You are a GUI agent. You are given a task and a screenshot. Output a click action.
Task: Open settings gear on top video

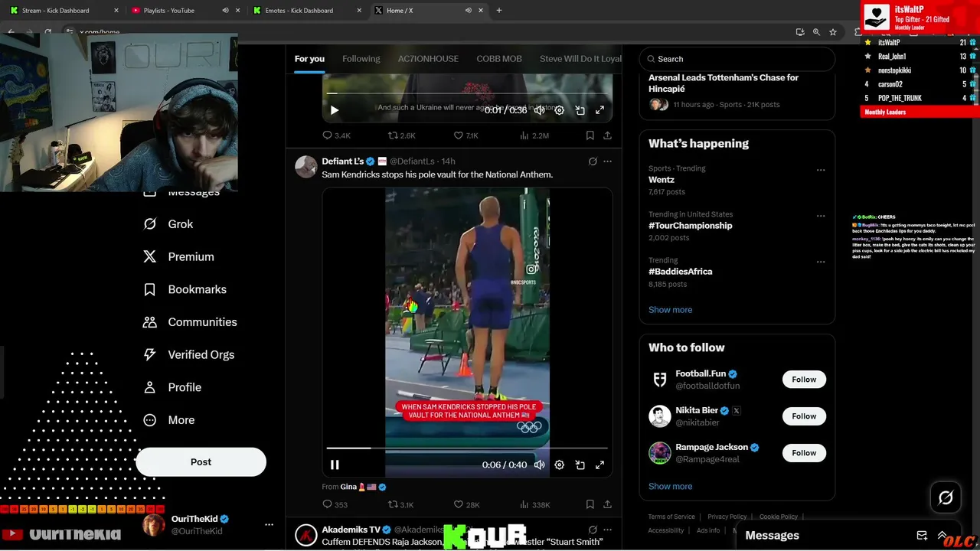[560, 110]
